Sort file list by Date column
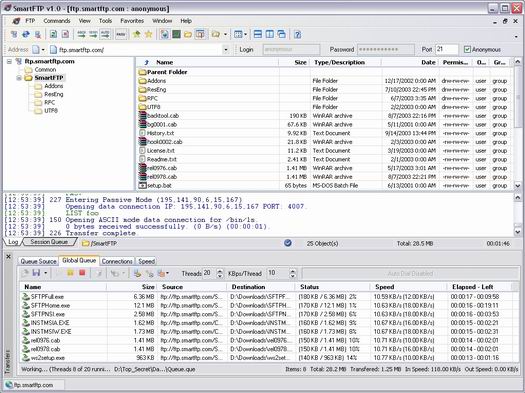Screen dimensions: 525x393 pos(410,63)
